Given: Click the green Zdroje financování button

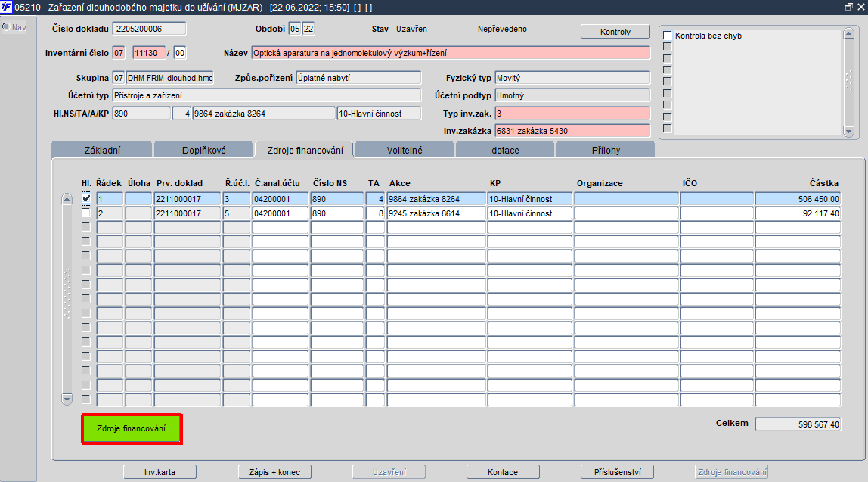Looking at the screenshot, I should [132, 429].
